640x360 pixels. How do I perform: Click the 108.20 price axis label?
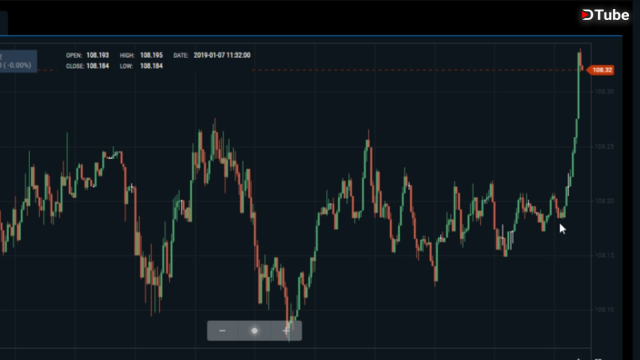click(x=604, y=201)
